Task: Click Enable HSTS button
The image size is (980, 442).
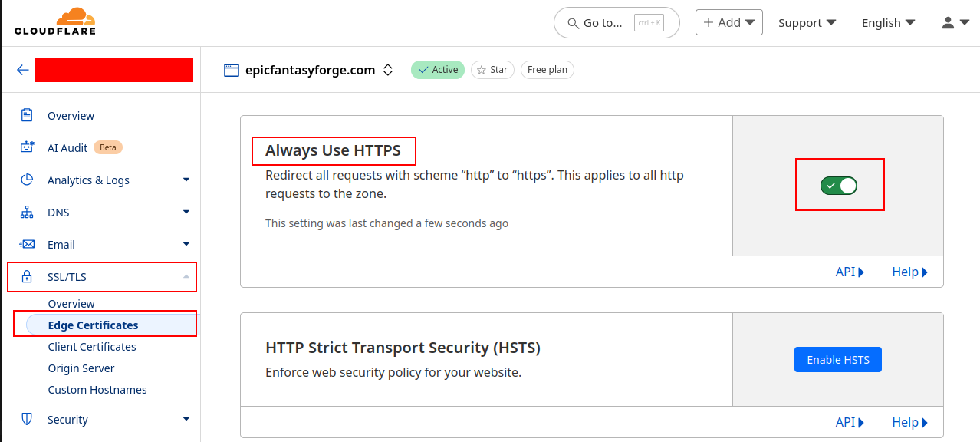Action: (x=838, y=359)
